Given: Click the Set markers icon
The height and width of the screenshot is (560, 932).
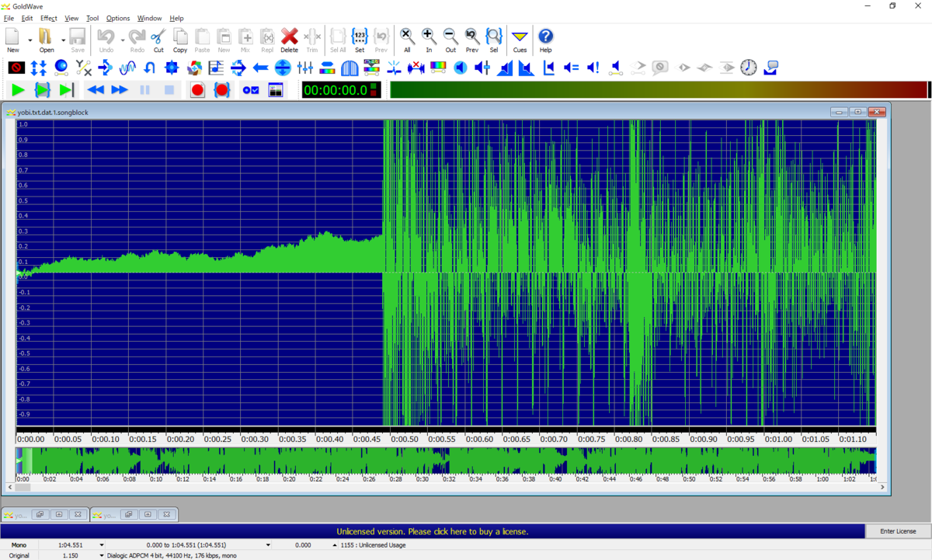Looking at the screenshot, I should [360, 40].
